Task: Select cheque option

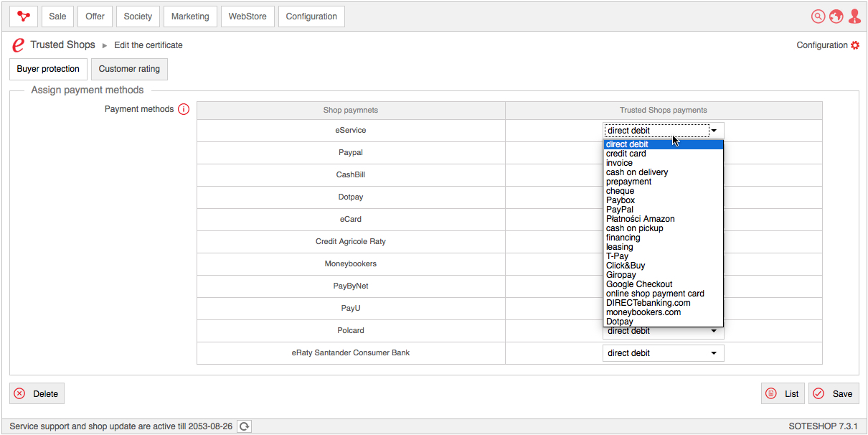Action: point(664,191)
